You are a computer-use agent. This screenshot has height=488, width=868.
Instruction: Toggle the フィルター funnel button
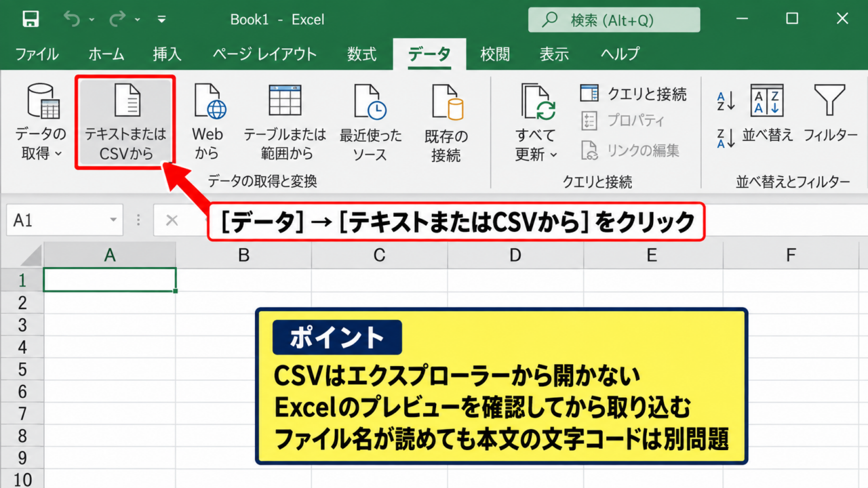830,114
